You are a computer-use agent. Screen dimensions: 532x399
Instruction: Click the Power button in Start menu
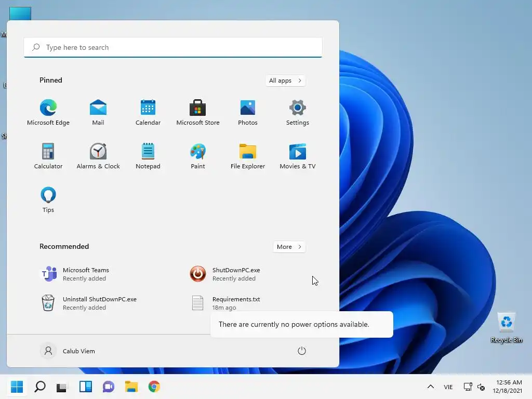click(x=302, y=351)
